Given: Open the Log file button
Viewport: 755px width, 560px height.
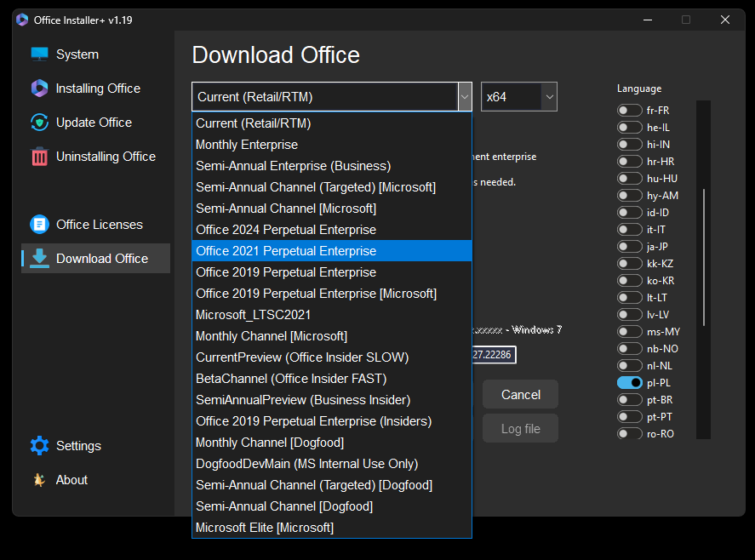Looking at the screenshot, I should pos(521,429).
